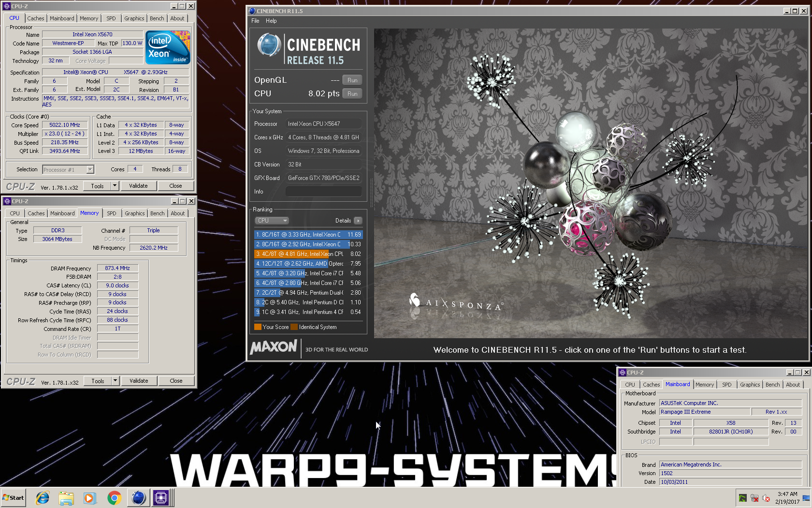This screenshot has width=812, height=508.
Task: Select highlighted ranking row 4C/8T 4.81 GHz
Action: pos(308,254)
